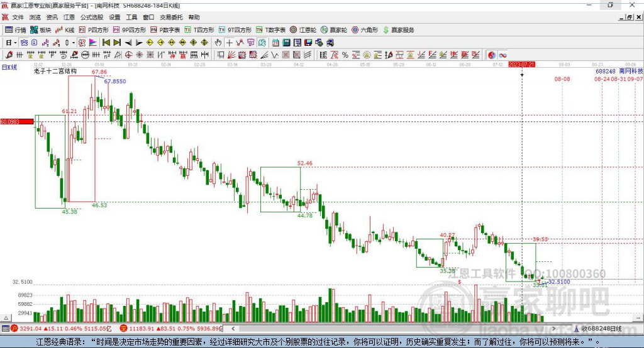644x348 pixels.
Task: Click the red 60.0983 price tag
Action: [x=17, y=121]
